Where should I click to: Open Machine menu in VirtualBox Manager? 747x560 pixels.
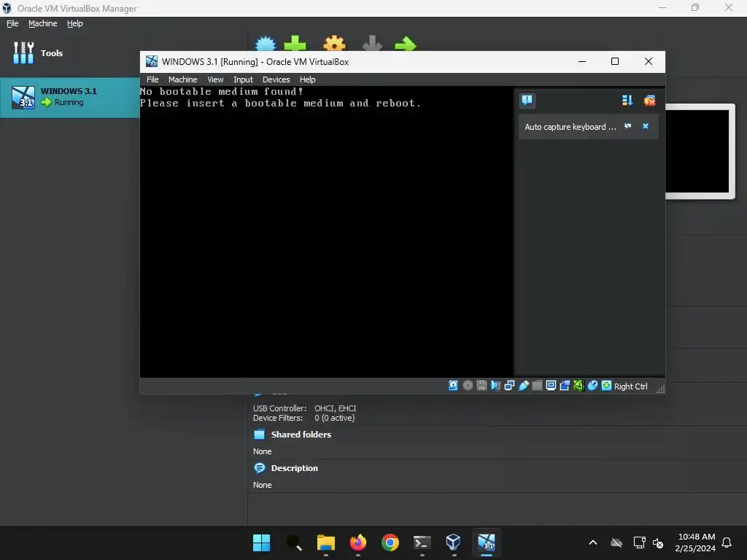click(x=42, y=23)
